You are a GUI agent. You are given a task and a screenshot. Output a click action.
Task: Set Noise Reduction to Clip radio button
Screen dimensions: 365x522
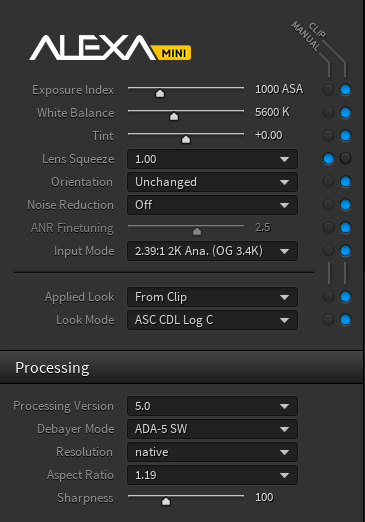(345, 204)
